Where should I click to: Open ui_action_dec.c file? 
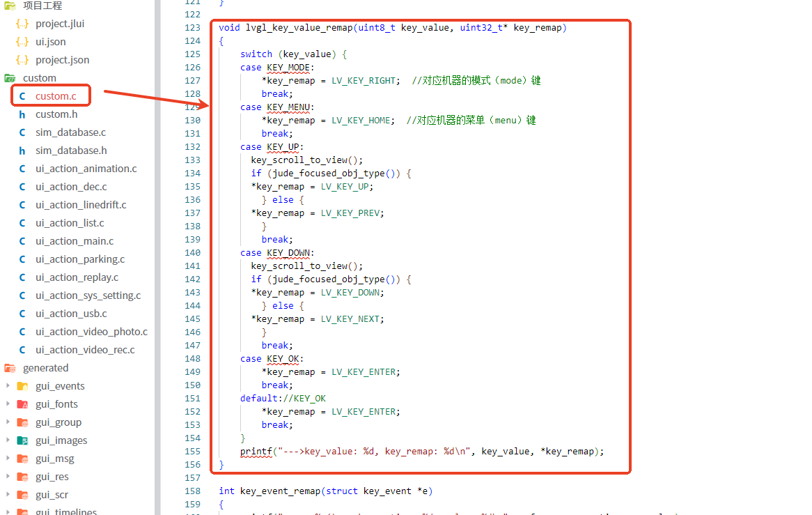71,187
